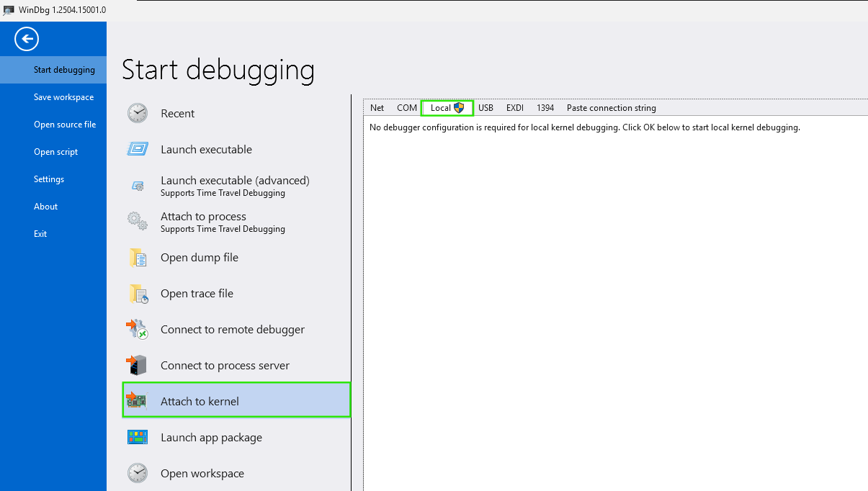Screen dimensions: 868x491
Task: Click the Attach to kernel circuit board icon
Action: [137, 400]
